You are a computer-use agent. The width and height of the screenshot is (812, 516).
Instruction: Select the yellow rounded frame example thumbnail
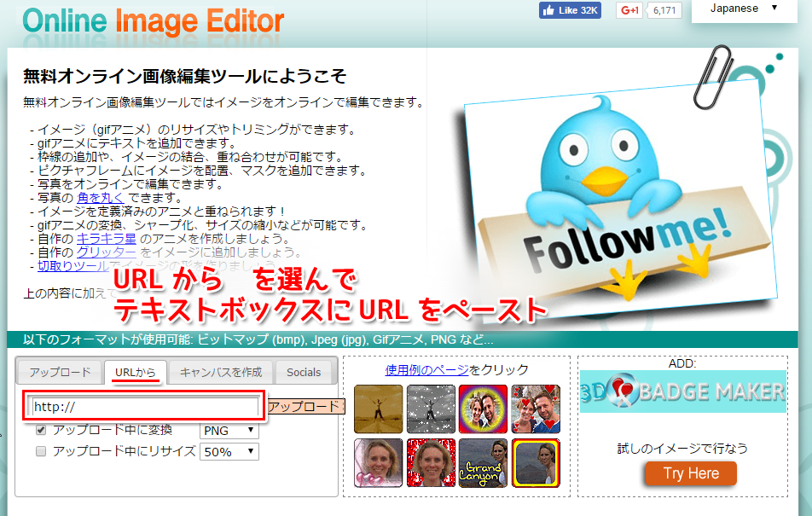(x=536, y=462)
